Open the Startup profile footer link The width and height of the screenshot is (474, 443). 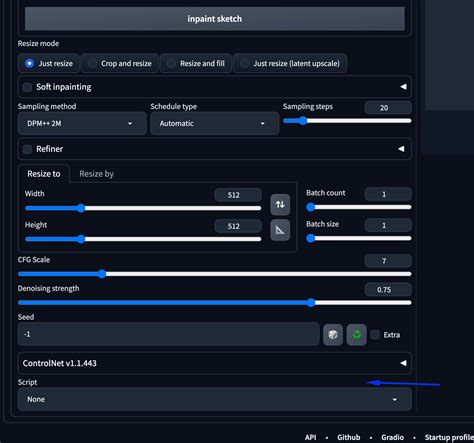click(x=449, y=437)
